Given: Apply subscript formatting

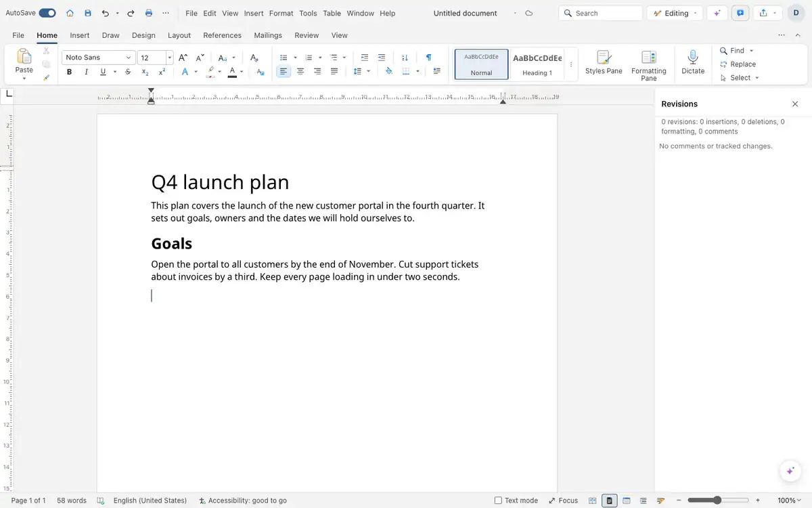Looking at the screenshot, I should 145,72.
